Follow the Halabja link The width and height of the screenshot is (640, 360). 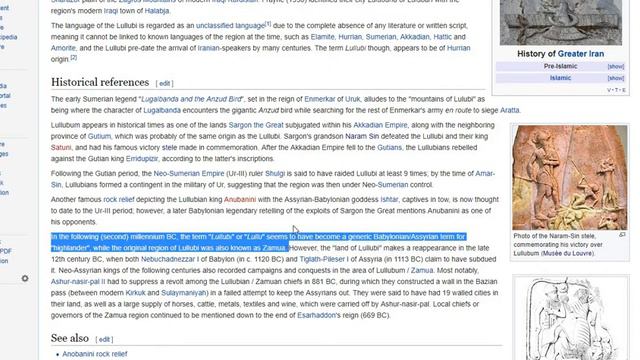coord(157,11)
